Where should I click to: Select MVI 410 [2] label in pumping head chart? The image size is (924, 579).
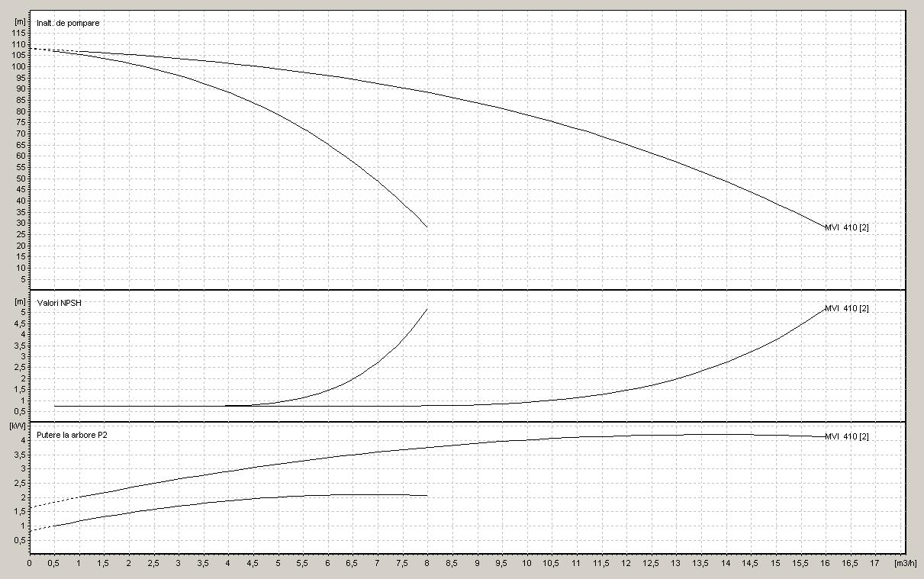tap(846, 228)
